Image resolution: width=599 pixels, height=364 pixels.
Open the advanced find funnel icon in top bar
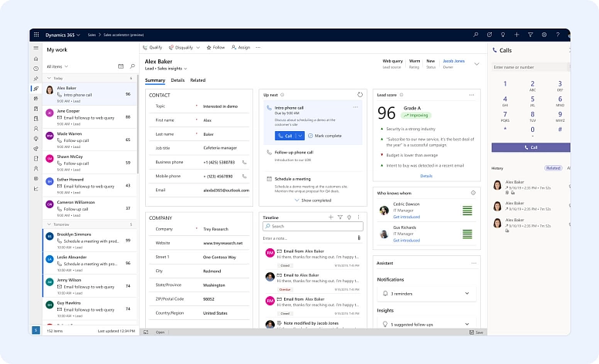(530, 35)
